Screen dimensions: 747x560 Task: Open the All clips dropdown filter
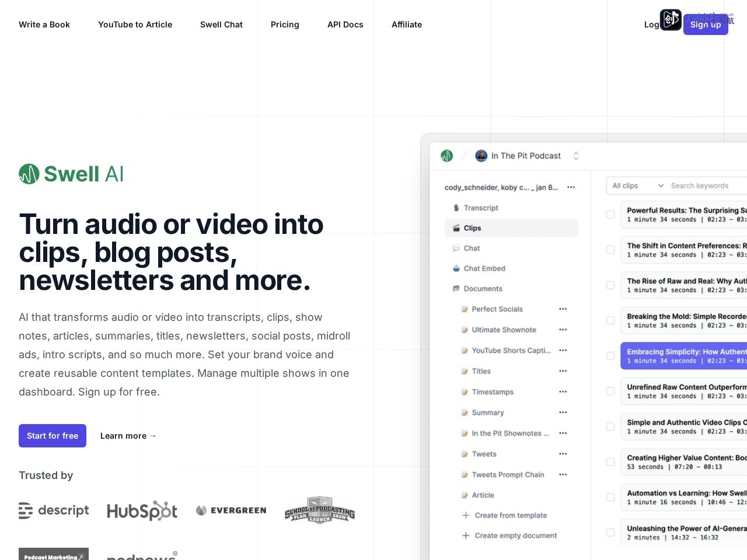click(x=637, y=185)
